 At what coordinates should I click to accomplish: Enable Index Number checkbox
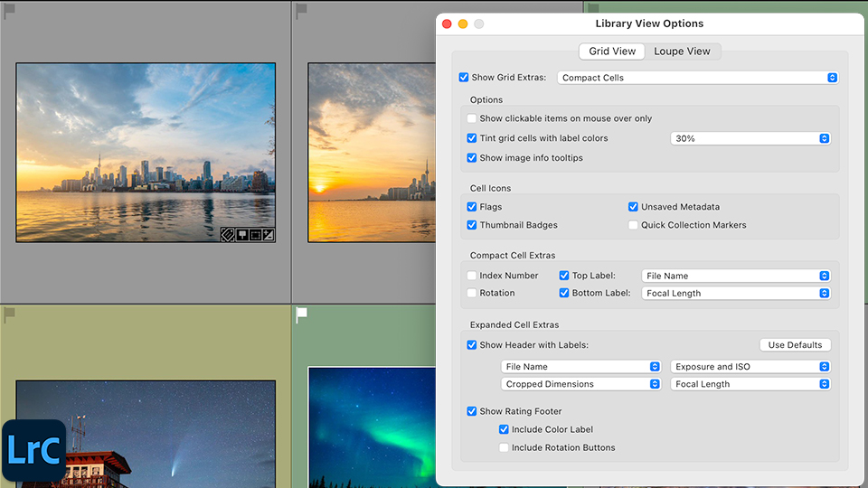(472, 276)
